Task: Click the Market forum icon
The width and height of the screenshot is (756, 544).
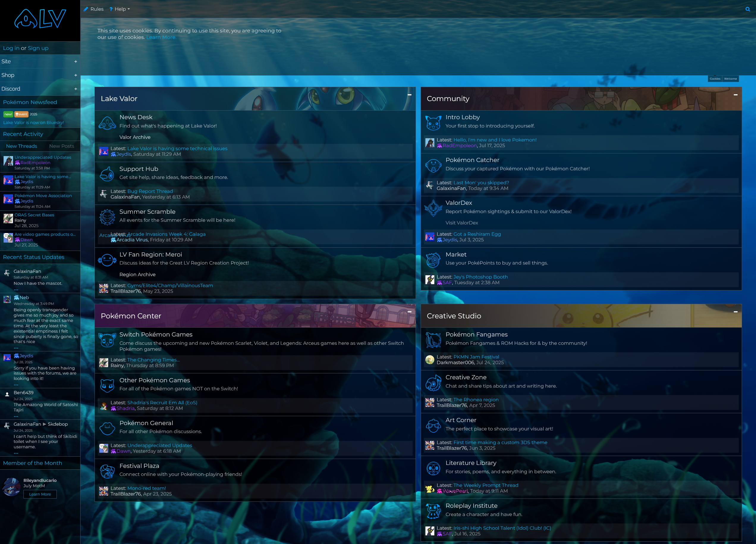Action: click(x=433, y=260)
